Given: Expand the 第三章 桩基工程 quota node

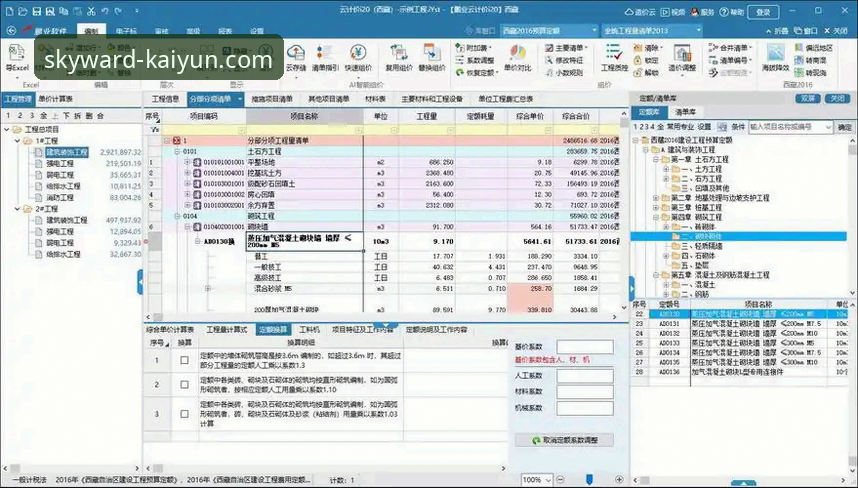Looking at the screenshot, I should click(x=656, y=207).
